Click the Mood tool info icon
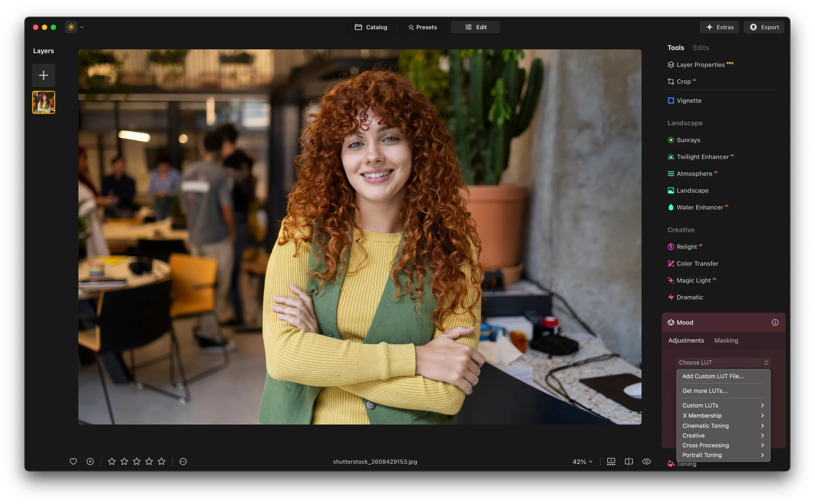Screen dimensions: 815x504 (x=775, y=322)
